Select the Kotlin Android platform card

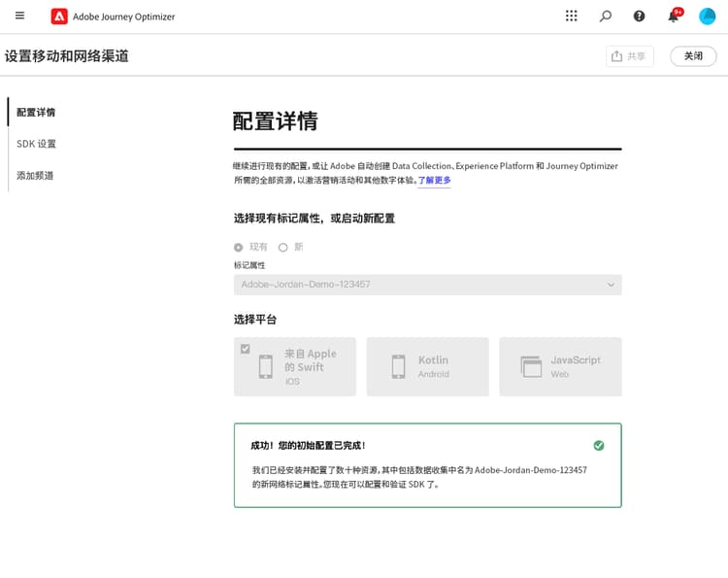428,366
